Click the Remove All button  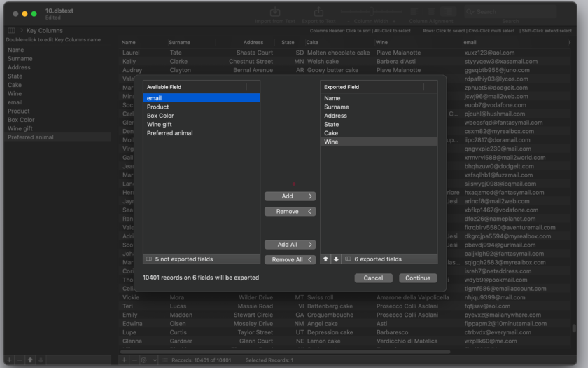pyautogui.click(x=290, y=259)
